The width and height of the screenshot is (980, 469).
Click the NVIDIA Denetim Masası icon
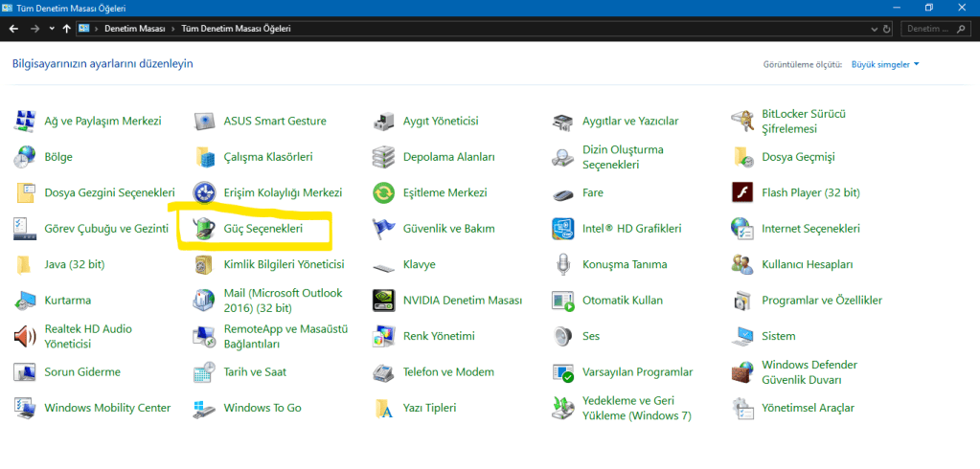[384, 301]
